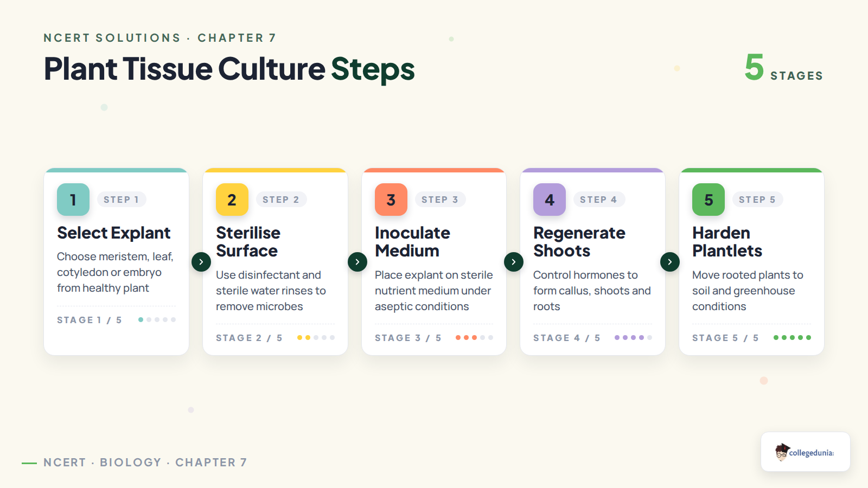Click the STAGE 2 / 5 text

[x=249, y=338]
